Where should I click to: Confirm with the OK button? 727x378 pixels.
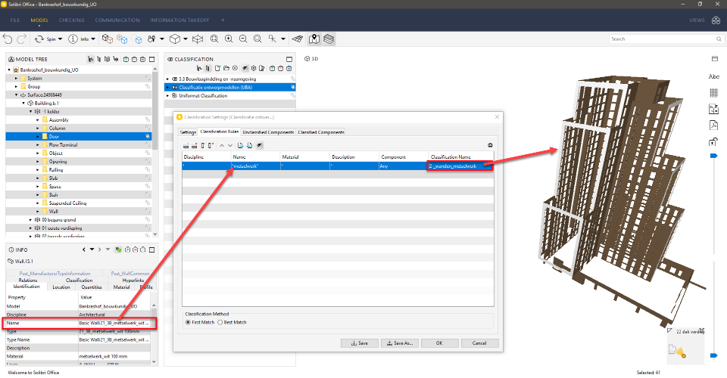(439, 343)
